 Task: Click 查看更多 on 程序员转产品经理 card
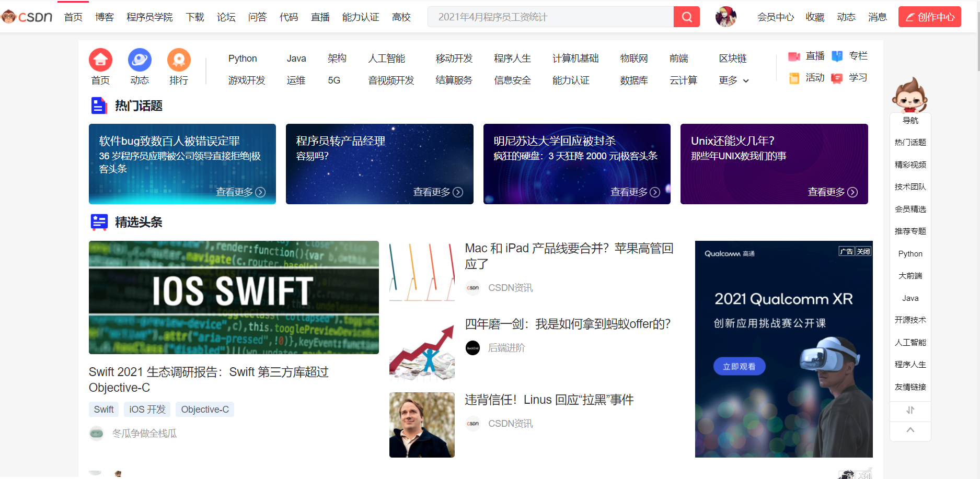click(x=438, y=192)
